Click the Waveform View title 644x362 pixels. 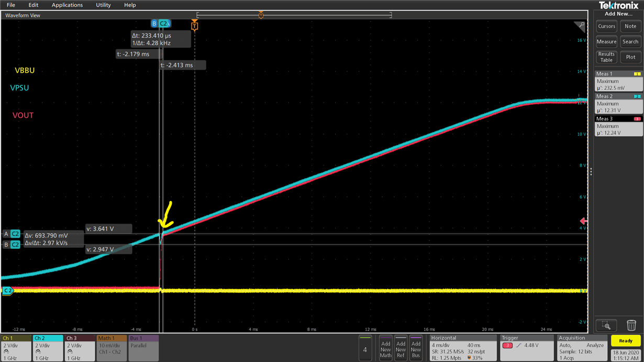23,15
